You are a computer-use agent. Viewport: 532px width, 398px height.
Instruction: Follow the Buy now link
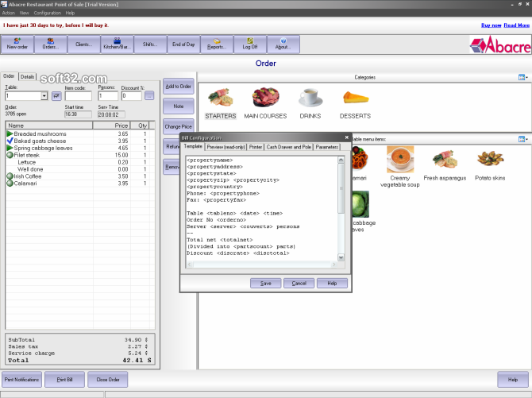click(x=491, y=25)
